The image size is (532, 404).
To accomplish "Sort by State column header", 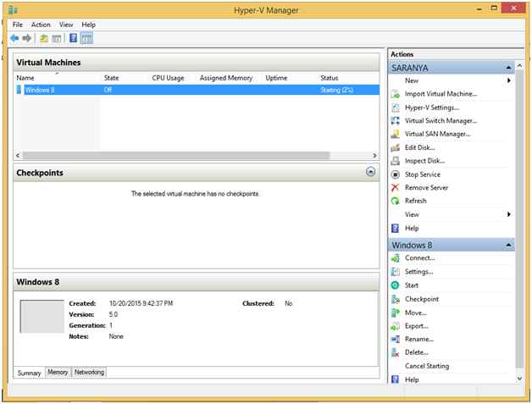I will (111, 78).
